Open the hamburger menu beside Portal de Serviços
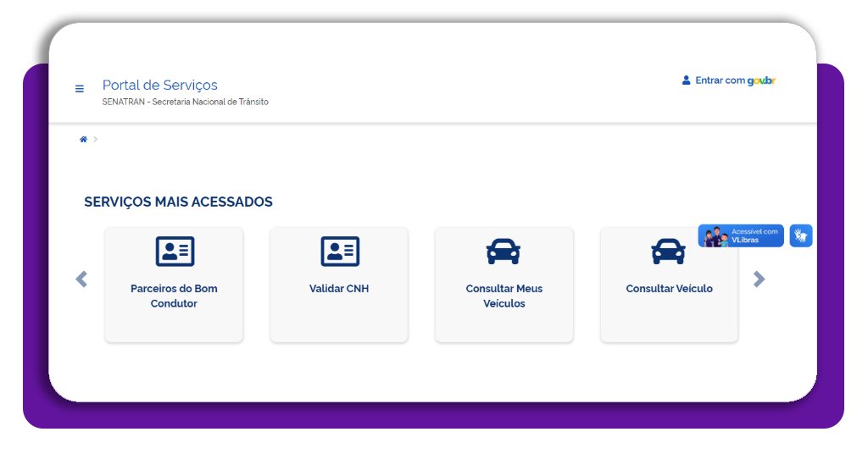Screen dimensions: 868x454 point(80,89)
